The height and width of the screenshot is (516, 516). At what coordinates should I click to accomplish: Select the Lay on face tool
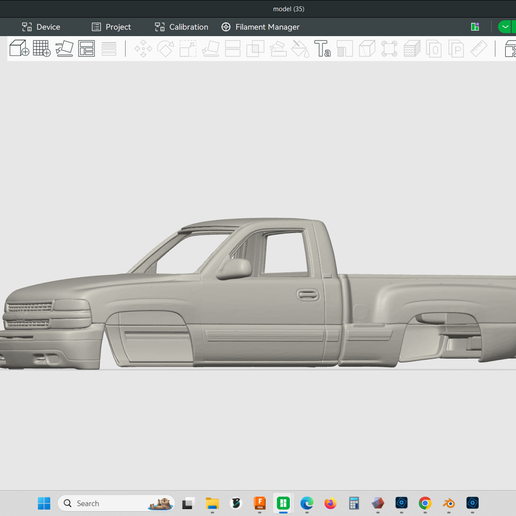(x=211, y=49)
